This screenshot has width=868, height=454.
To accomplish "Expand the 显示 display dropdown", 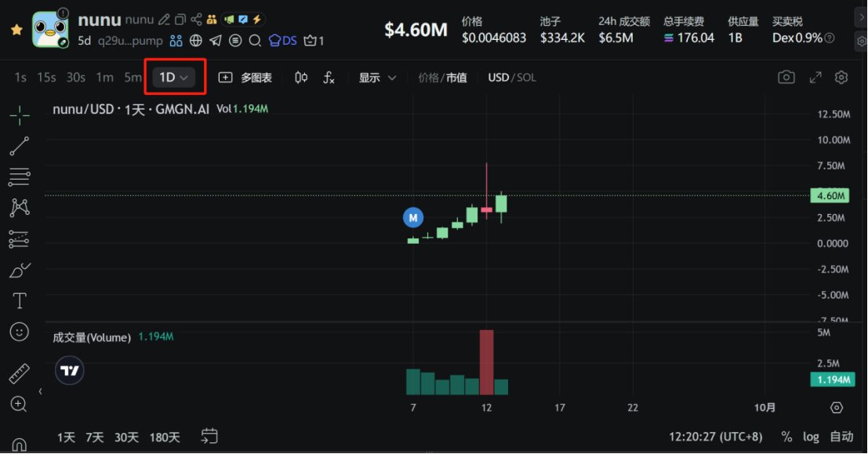I will click(377, 78).
